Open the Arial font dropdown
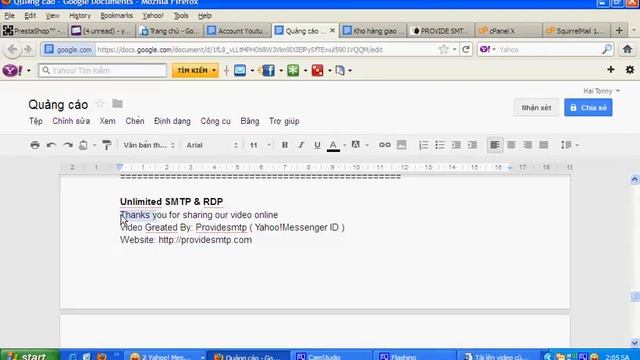 pyautogui.click(x=212, y=145)
